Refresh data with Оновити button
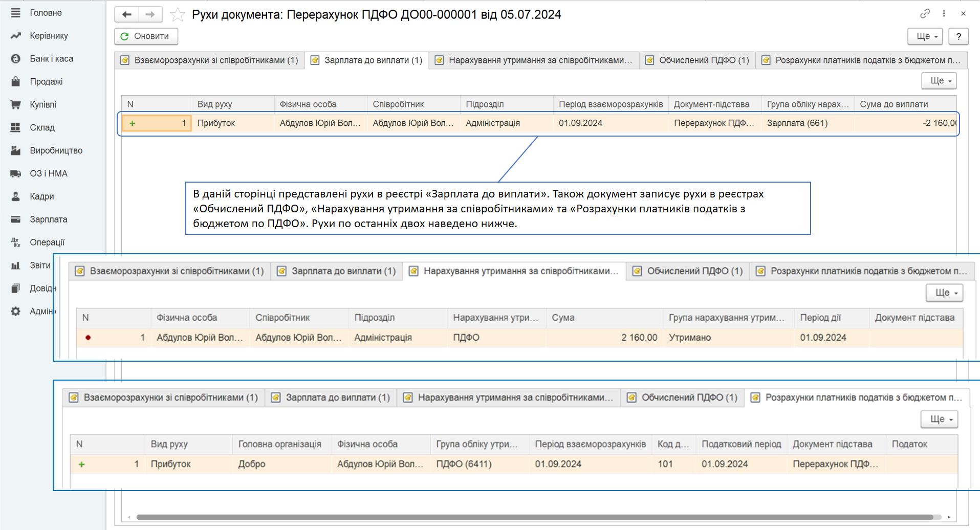Image resolution: width=980 pixels, height=530 pixels. pyautogui.click(x=146, y=36)
